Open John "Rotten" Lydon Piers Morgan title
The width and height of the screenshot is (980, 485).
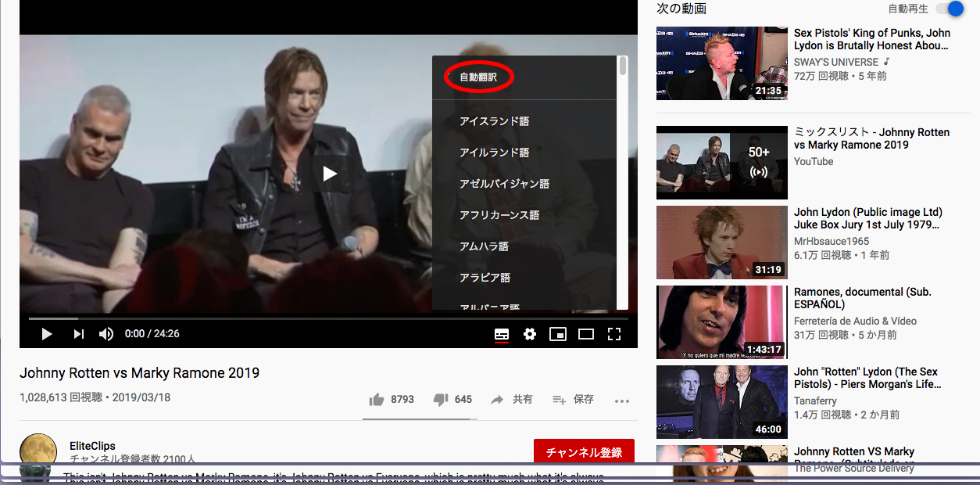click(867, 378)
